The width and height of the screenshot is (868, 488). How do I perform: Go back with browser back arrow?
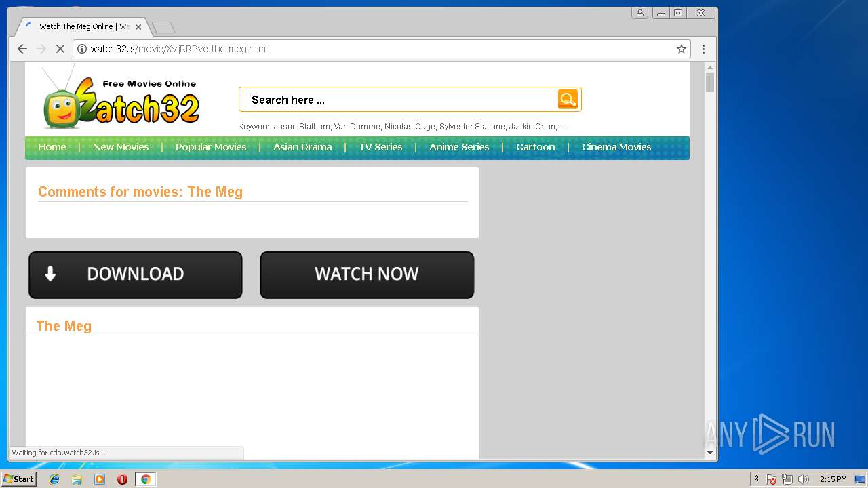click(22, 49)
